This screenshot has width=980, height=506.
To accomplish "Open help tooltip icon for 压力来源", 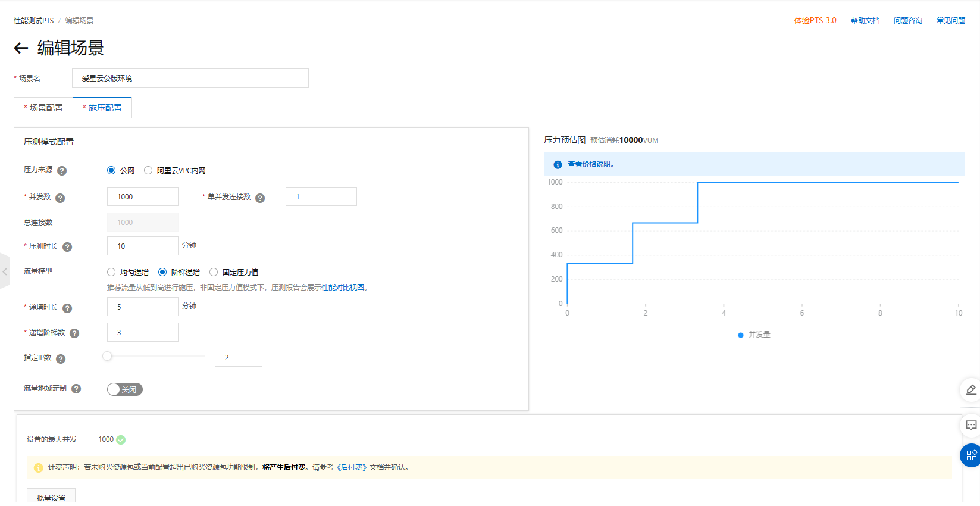I will click(62, 171).
